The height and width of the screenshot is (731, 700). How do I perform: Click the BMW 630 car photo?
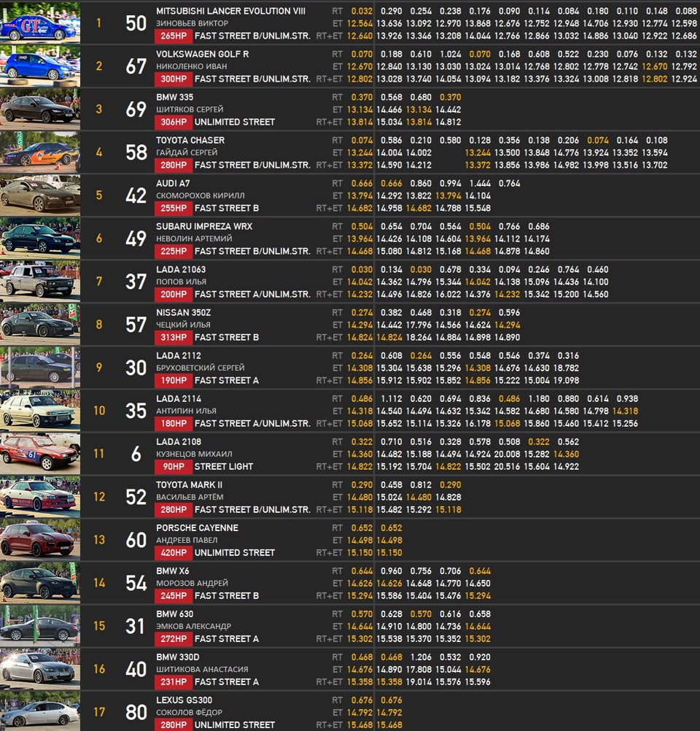pos(40,626)
